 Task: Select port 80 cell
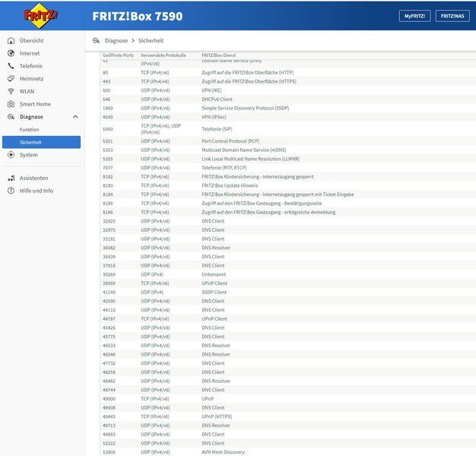[106, 72]
